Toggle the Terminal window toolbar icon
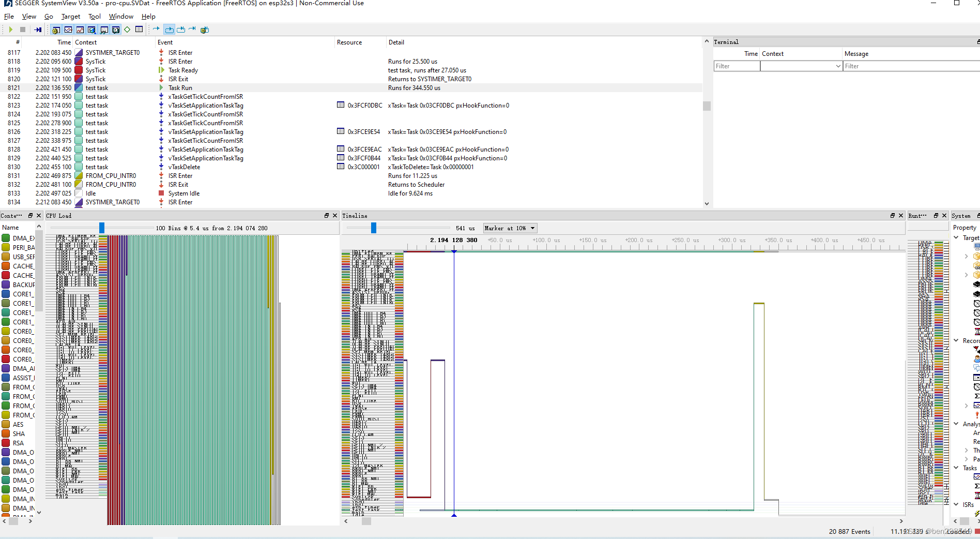This screenshot has height=539, width=980. [x=104, y=29]
